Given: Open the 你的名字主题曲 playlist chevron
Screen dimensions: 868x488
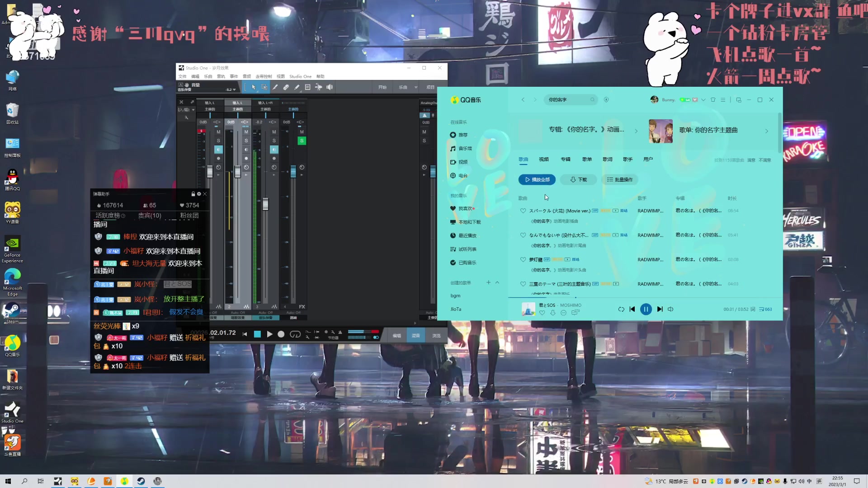Looking at the screenshot, I should point(767,131).
